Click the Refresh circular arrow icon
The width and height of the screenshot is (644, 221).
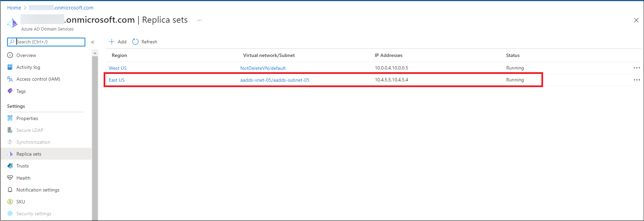pyautogui.click(x=135, y=42)
